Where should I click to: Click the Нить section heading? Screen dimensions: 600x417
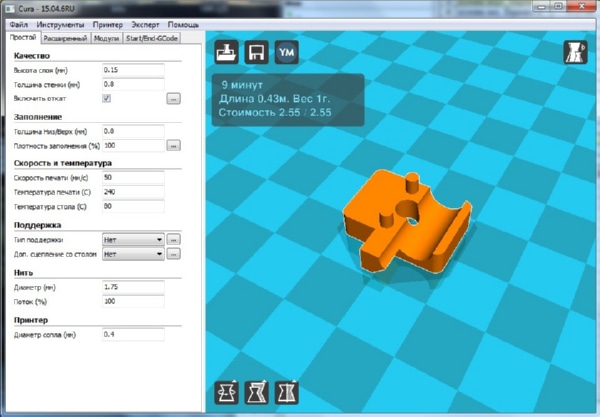click(x=23, y=273)
